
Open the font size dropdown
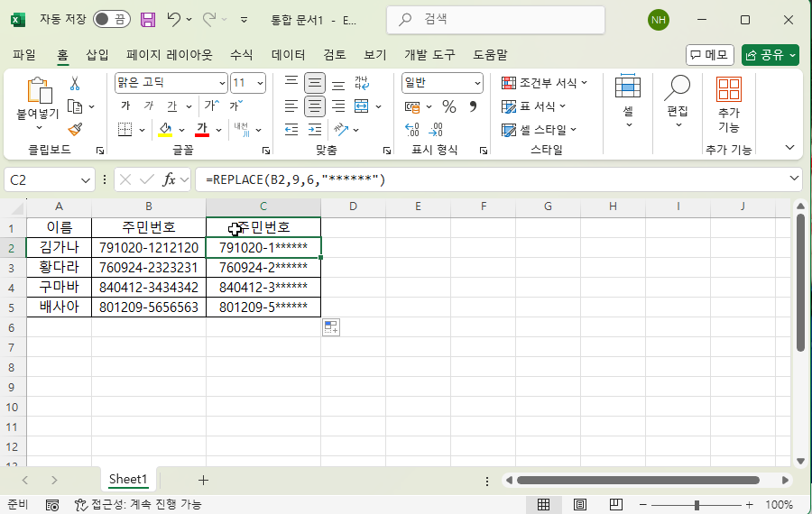point(260,83)
